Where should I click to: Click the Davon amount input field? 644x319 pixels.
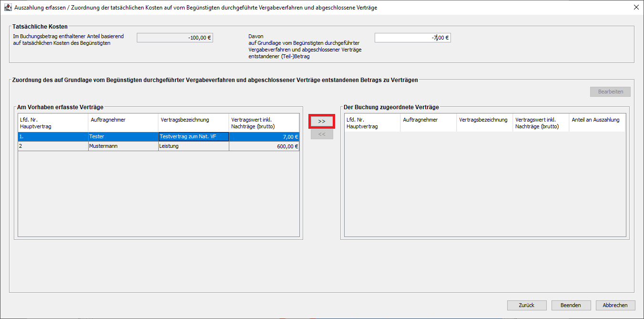pyautogui.click(x=412, y=38)
